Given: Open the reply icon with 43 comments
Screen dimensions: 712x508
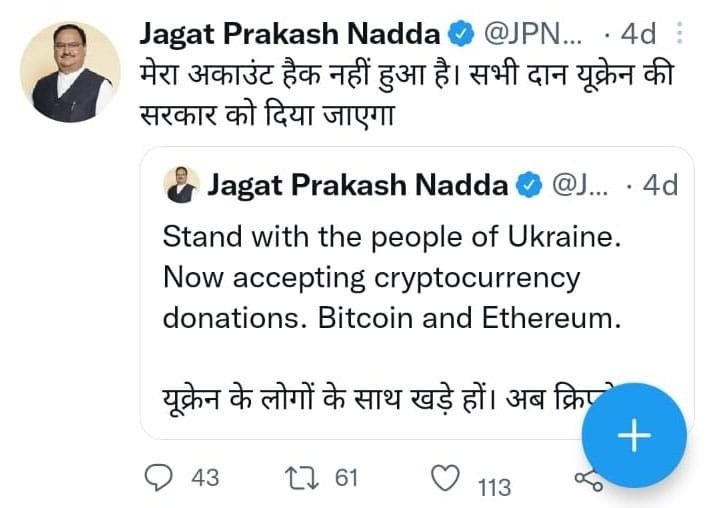Looking at the screenshot, I should coord(158,478).
